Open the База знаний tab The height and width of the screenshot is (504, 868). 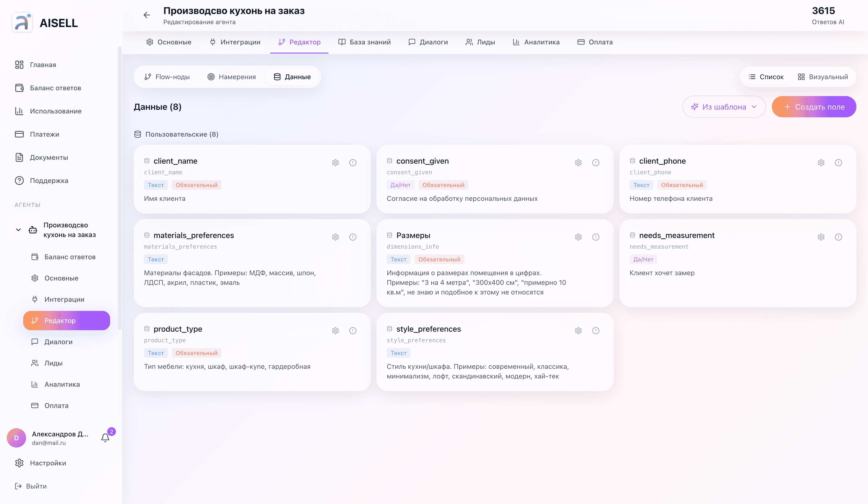[364, 42]
